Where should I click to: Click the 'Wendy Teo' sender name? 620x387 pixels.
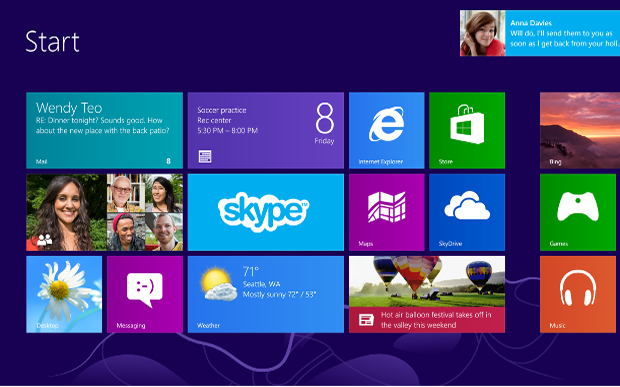pyautogui.click(x=69, y=108)
